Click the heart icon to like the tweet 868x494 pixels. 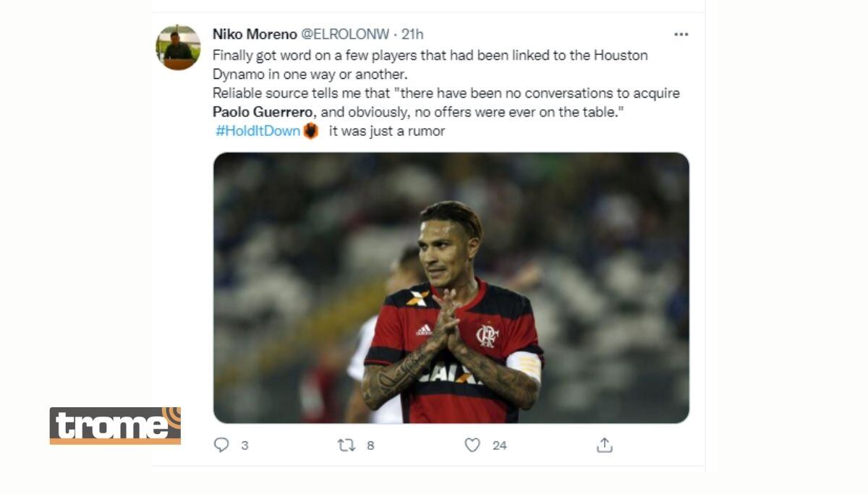pos(474,446)
